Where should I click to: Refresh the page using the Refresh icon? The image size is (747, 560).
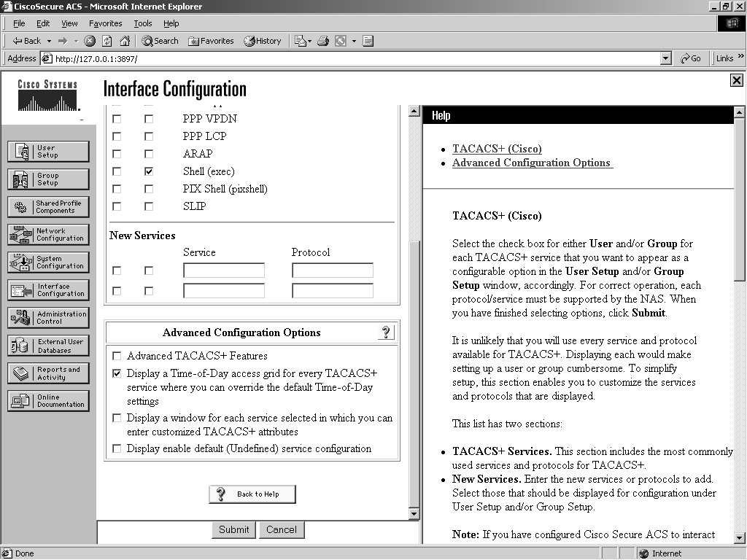pyautogui.click(x=107, y=41)
